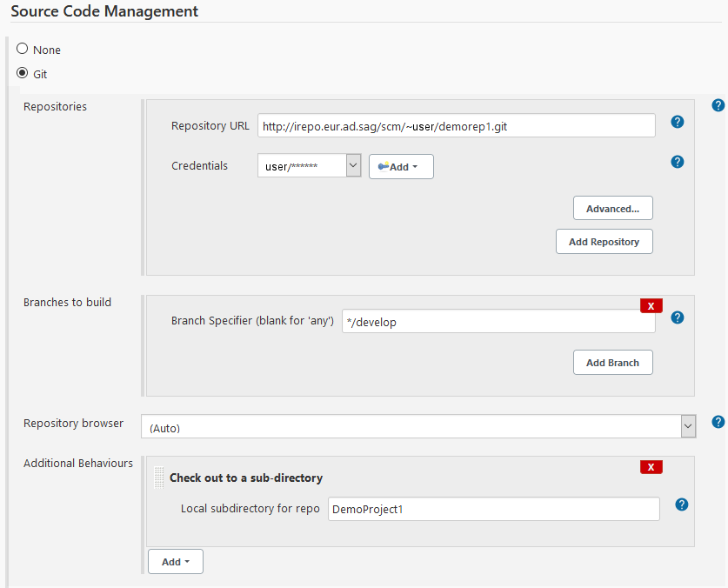This screenshot has height=588, width=728.
Task: Click Add Repository
Action: pyautogui.click(x=604, y=241)
